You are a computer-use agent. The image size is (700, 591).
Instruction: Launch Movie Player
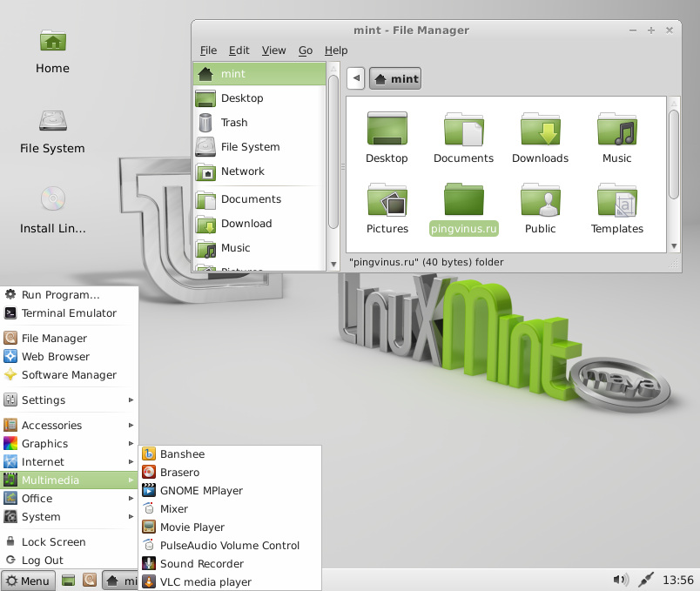tap(231, 527)
